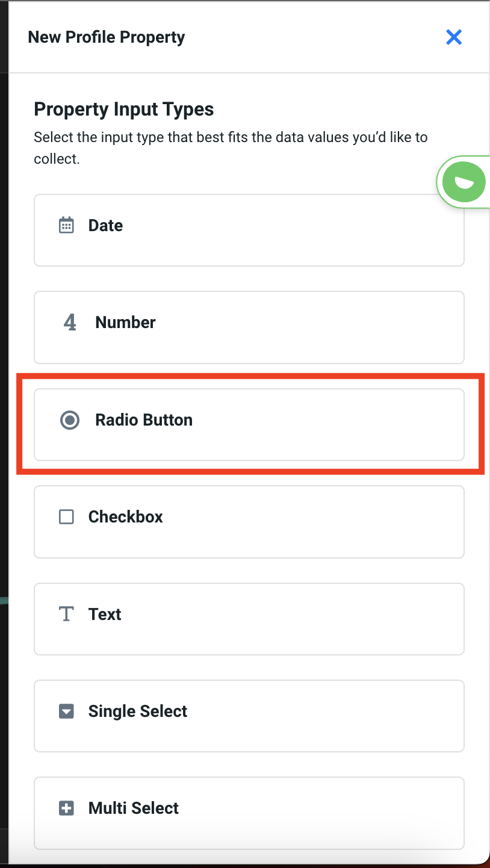The image size is (490, 868).
Task: Choose the Date property label
Action: pyautogui.click(x=105, y=226)
